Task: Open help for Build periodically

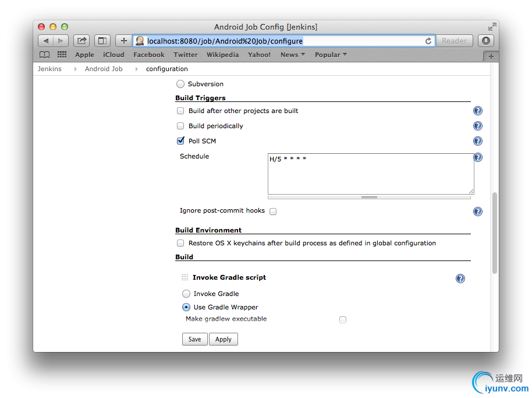Action: [478, 126]
